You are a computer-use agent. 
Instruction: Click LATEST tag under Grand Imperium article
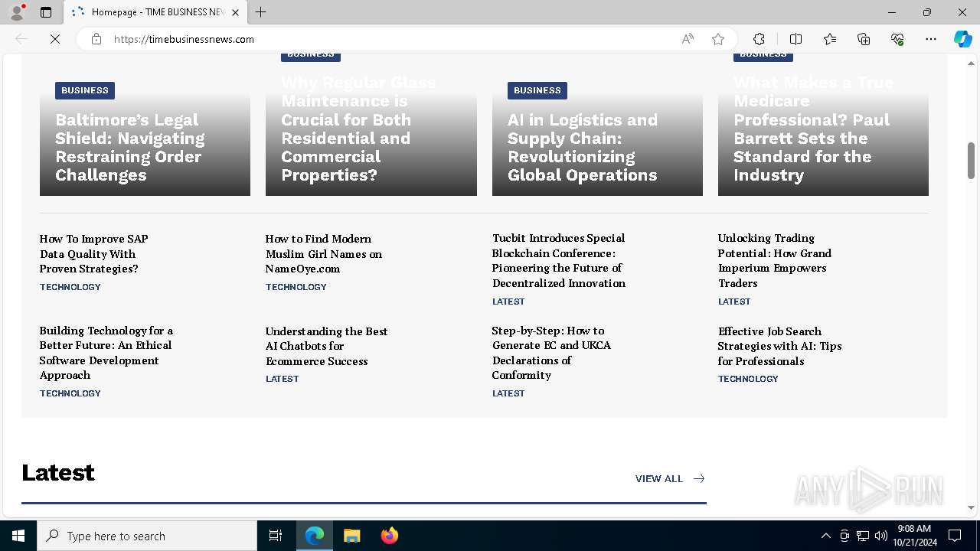pos(734,302)
